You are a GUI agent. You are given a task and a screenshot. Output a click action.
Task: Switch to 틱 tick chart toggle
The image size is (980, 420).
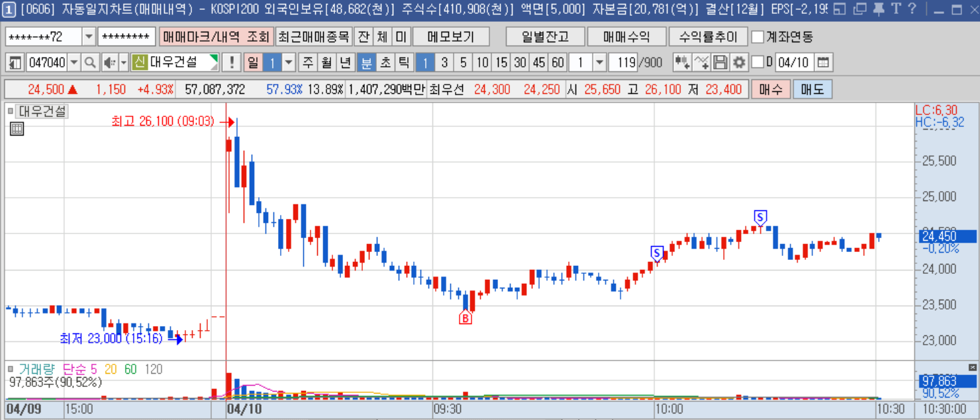coord(403,63)
